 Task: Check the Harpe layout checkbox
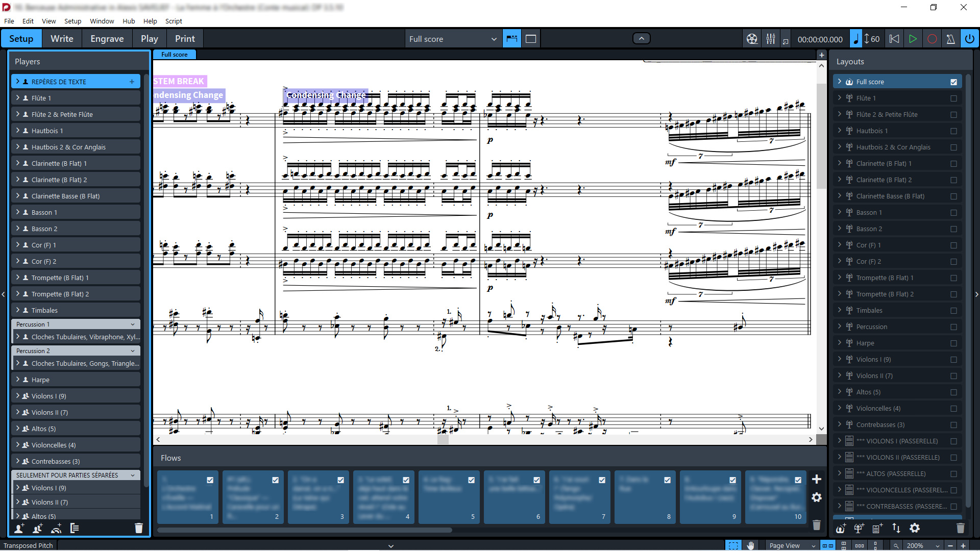click(953, 343)
